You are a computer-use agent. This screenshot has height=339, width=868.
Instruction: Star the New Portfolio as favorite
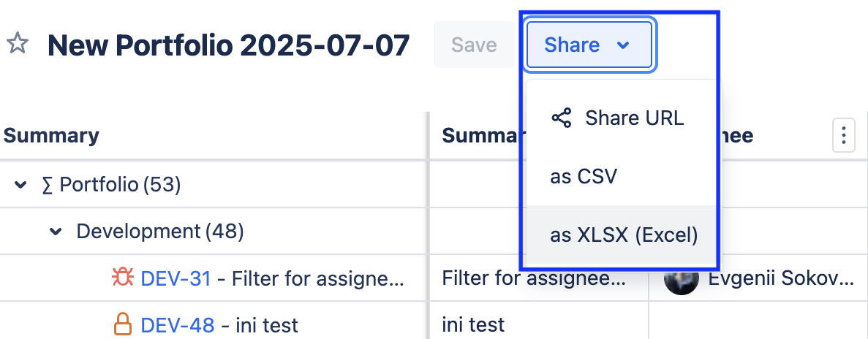[x=18, y=44]
